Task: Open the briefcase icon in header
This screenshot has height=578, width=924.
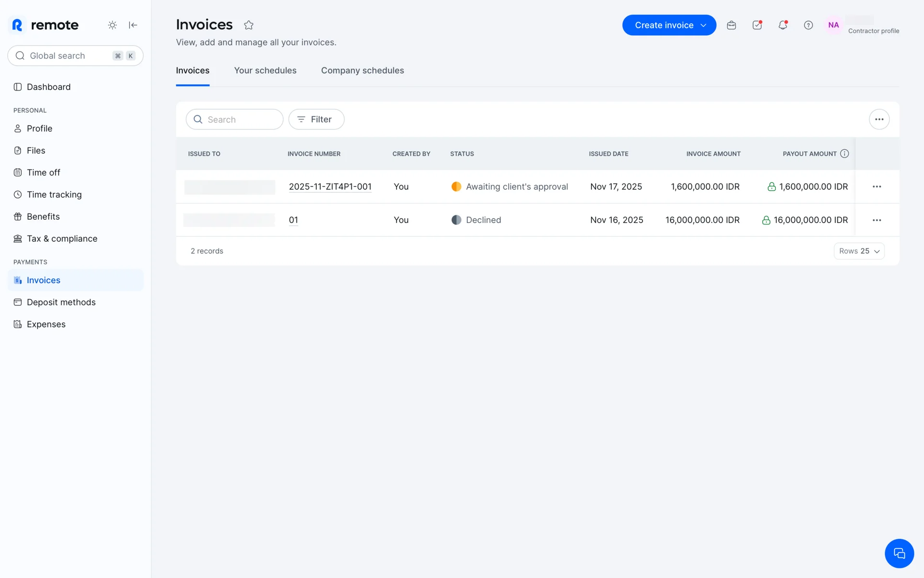Action: tap(731, 25)
